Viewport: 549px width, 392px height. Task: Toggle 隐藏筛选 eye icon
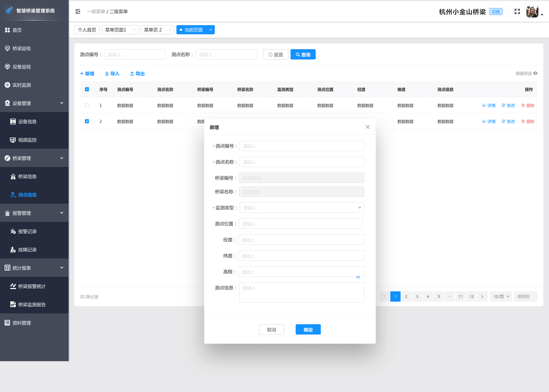[535, 73]
